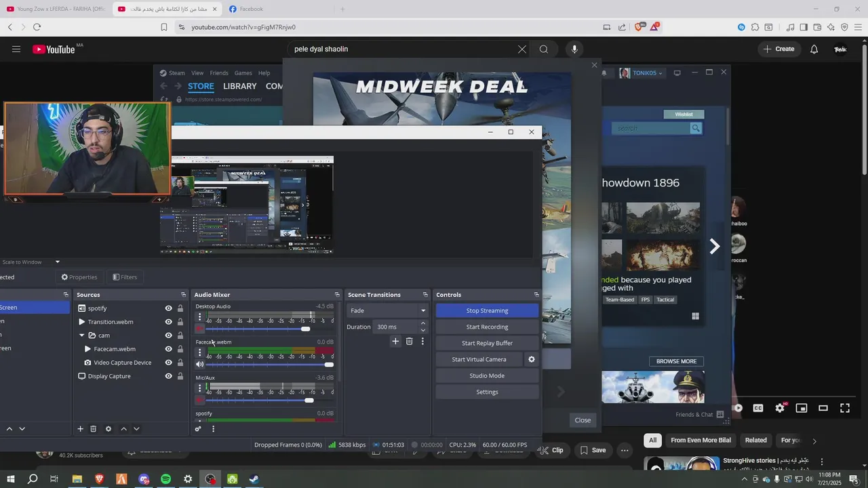The width and height of the screenshot is (868, 488).
Task: Open YouTube player settings gear
Action: click(780, 408)
